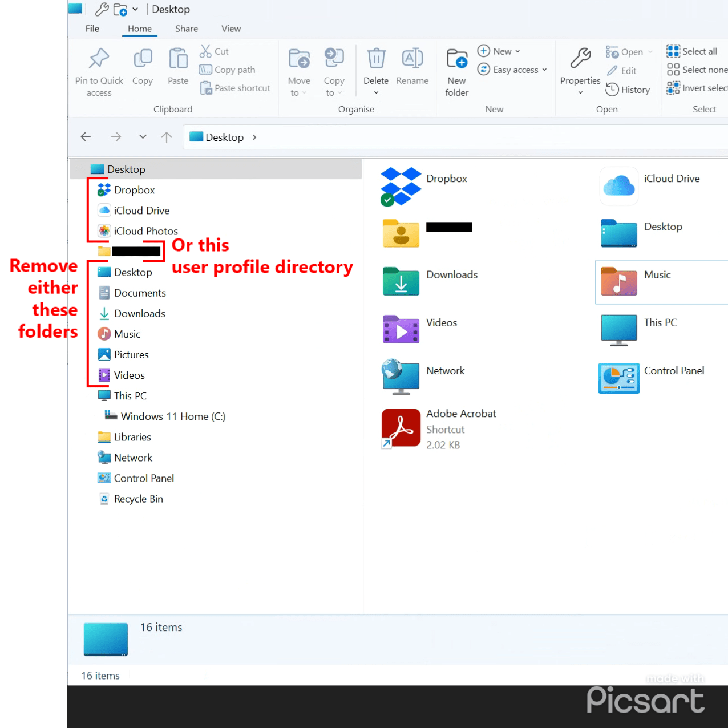728x728 pixels.
Task: Click the Desktop breadcrumb chevron in address bar
Action: pyautogui.click(x=254, y=137)
